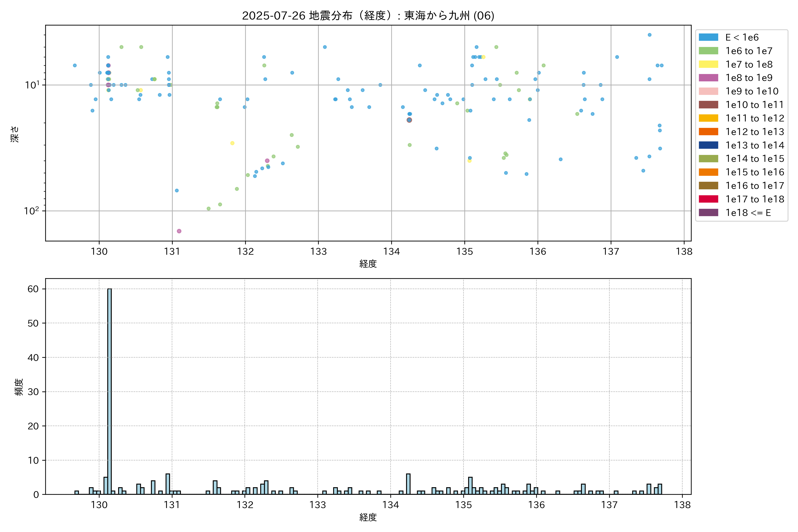Click the purple '1e18 <= E' legend swatch
The height and width of the screenshot is (532, 798).
[708, 213]
